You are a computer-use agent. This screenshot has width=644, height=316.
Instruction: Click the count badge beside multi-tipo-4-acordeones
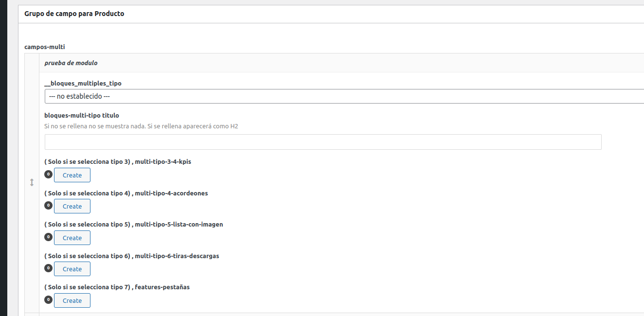[x=48, y=205]
